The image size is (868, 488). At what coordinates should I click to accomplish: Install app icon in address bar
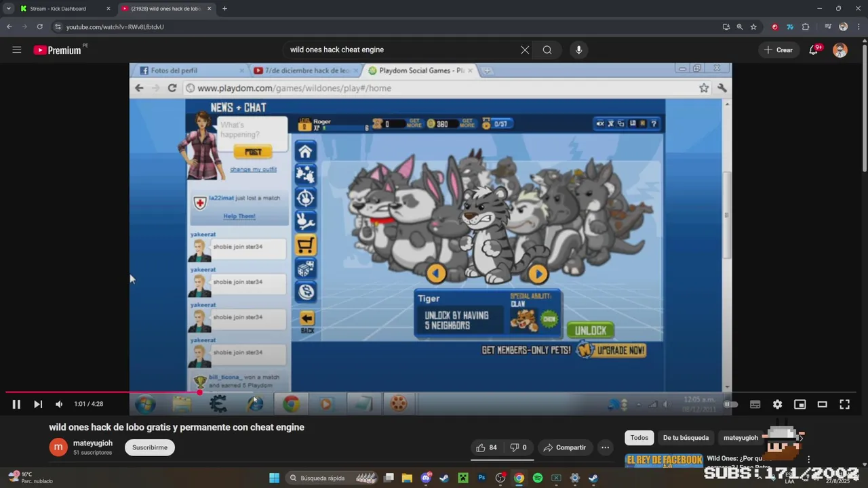(726, 27)
